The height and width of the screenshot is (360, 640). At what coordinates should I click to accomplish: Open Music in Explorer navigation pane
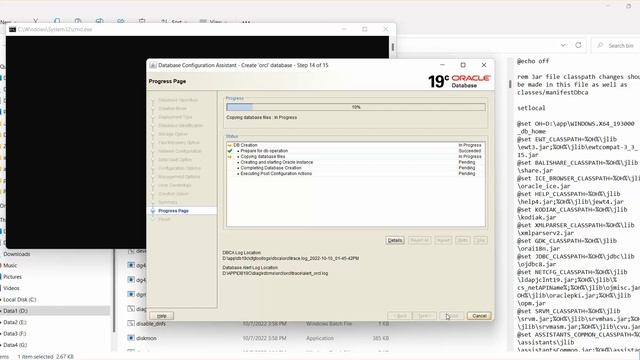10,265
